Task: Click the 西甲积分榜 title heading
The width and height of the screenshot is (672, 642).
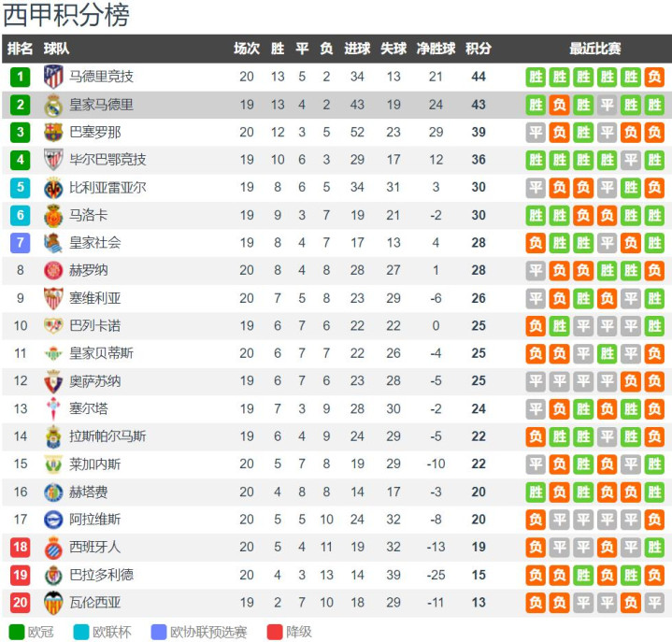Action: click(67, 15)
